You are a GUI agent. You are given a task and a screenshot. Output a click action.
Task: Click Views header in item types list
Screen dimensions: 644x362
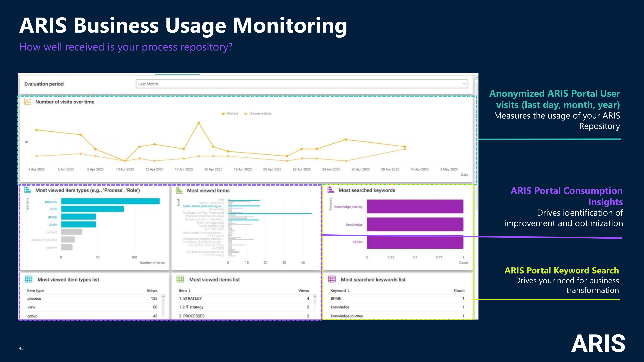pos(152,291)
